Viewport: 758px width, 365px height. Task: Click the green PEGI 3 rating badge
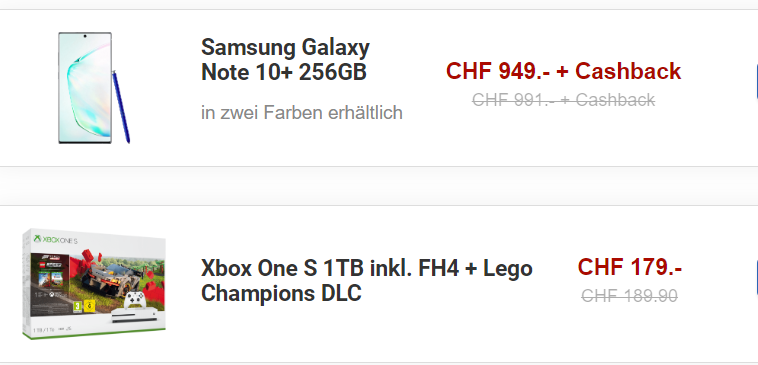tap(76, 306)
